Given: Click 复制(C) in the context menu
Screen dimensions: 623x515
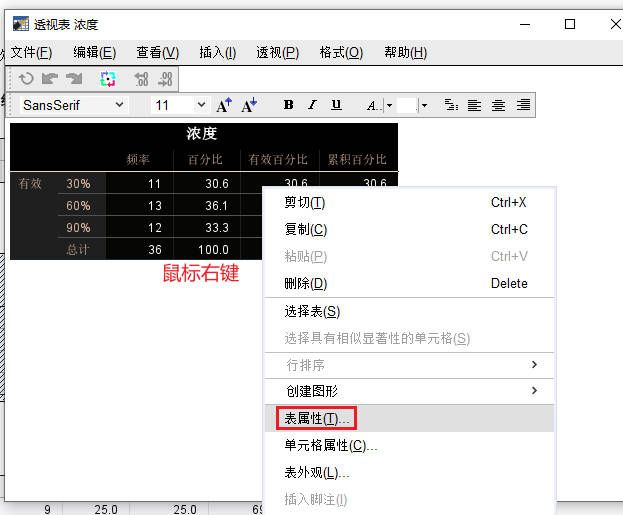Looking at the screenshot, I should point(305,229).
